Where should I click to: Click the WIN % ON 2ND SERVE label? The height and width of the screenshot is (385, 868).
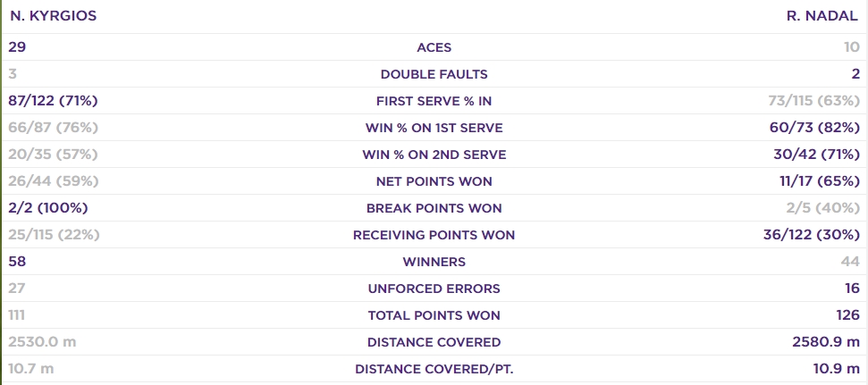click(x=434, y=155)
